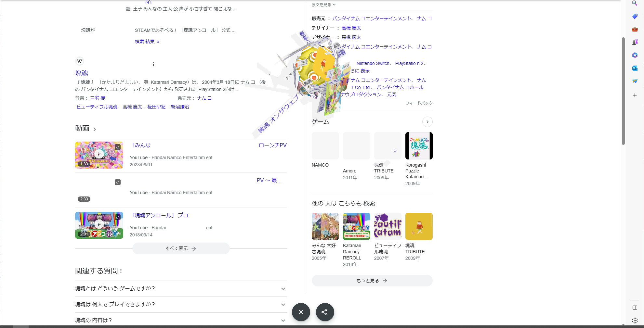Open the Nintendo Switch platform link
Viewport: 644px width, 328px height.
(x=373, y=64)
